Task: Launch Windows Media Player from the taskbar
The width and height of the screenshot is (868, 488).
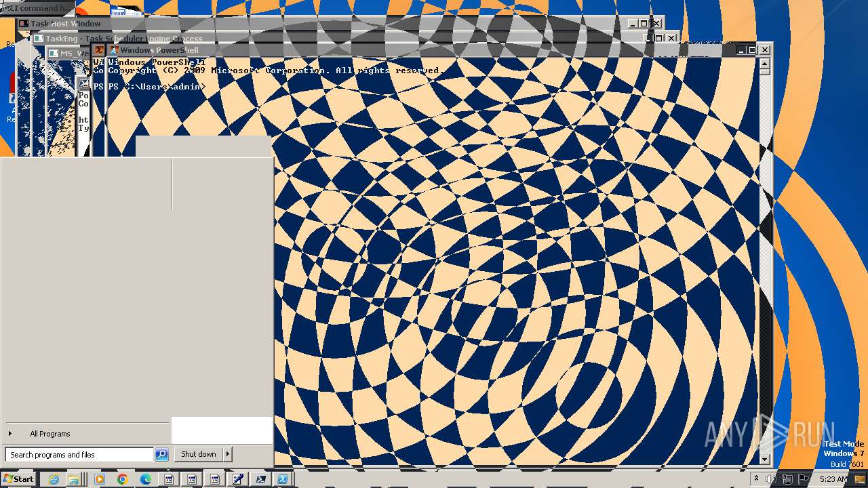Action: [x=100, y=479]
